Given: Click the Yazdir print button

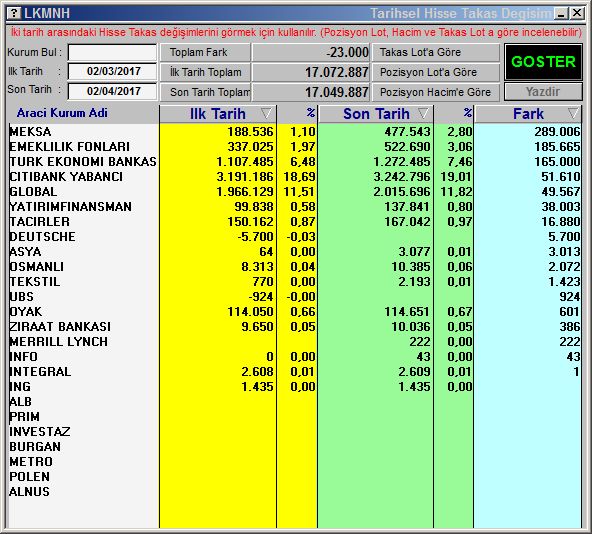Looking at the screenshot, I should (543, 92).
